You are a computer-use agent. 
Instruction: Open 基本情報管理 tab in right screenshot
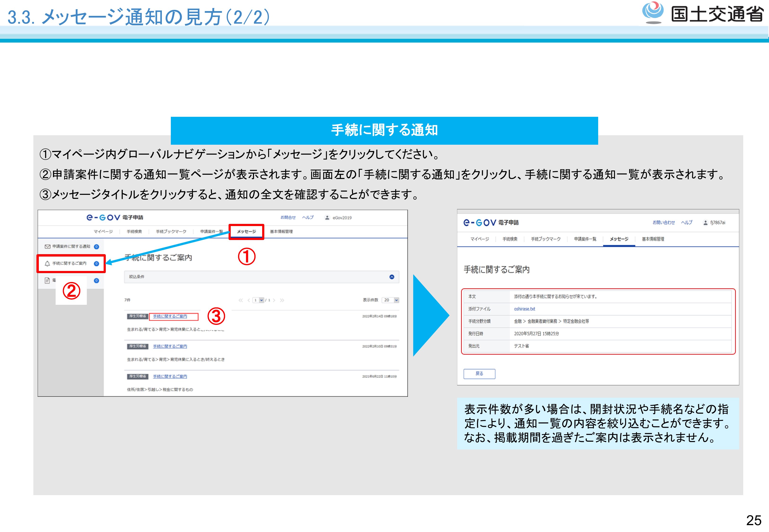point(653,239)
